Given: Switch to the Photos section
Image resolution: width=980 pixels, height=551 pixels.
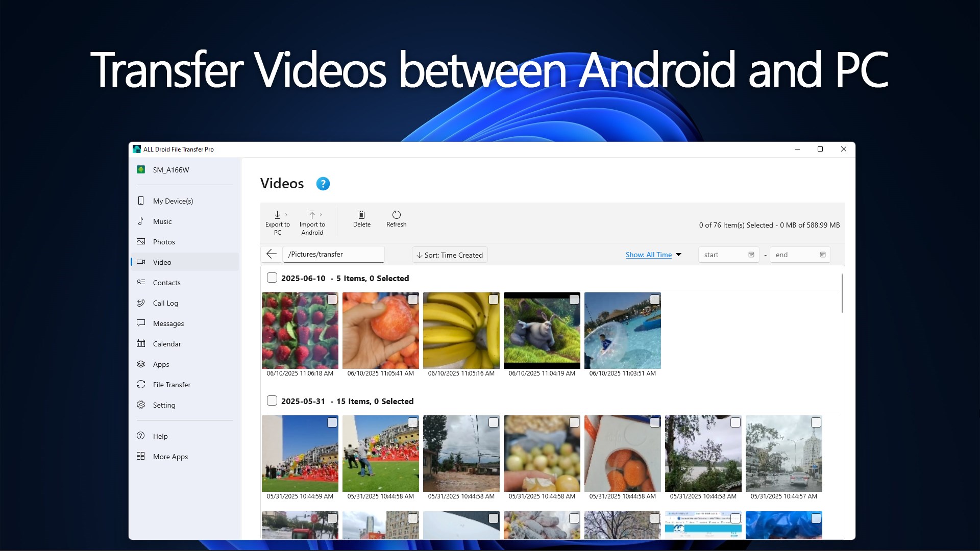Looking at the screenshot, I should [185, 242].
